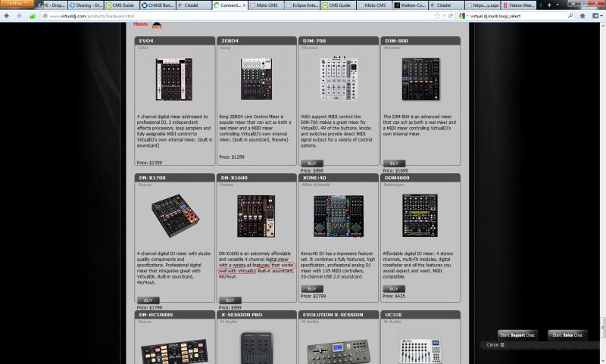Image resolution: width=606 pixels, height=364 pixels.
Task: Reload the page from the address bar
Action: [x=451, y=16]
